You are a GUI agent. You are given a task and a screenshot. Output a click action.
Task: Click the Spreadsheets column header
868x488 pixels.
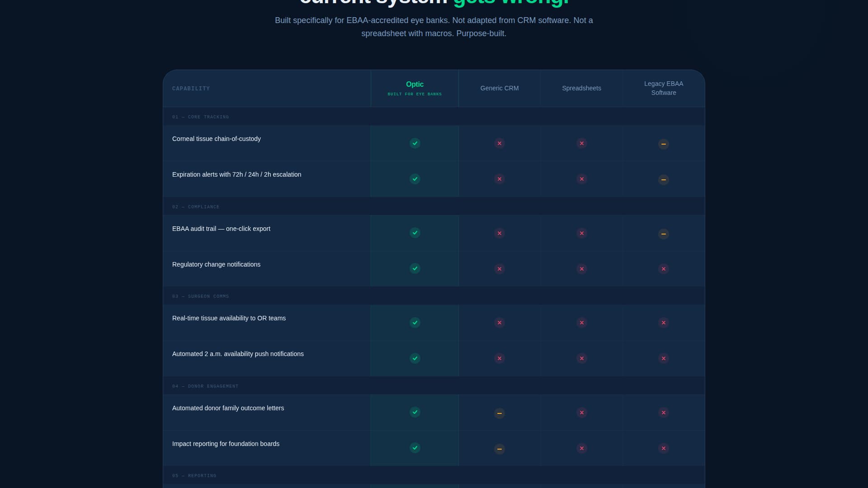[581, 88]
